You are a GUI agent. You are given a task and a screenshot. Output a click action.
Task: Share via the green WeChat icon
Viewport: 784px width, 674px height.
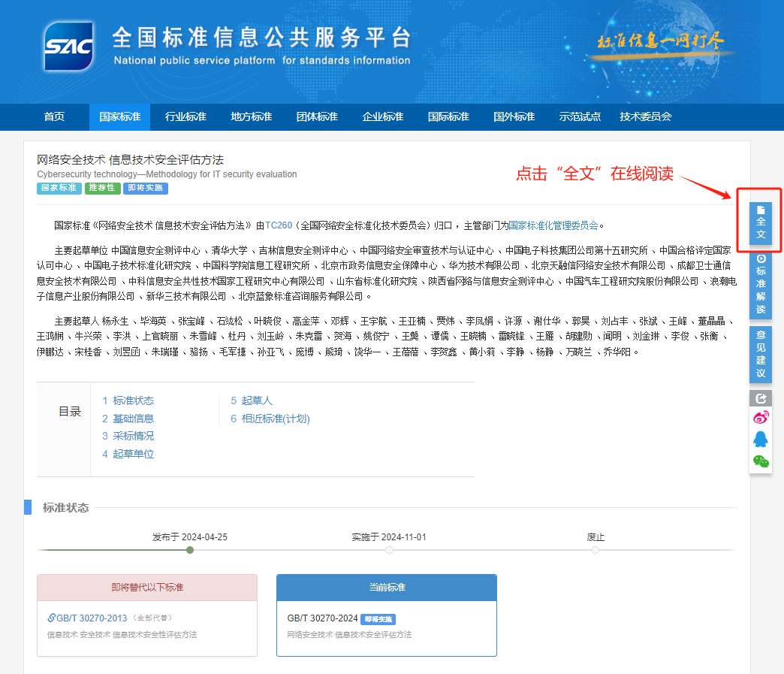pos(761,461)
